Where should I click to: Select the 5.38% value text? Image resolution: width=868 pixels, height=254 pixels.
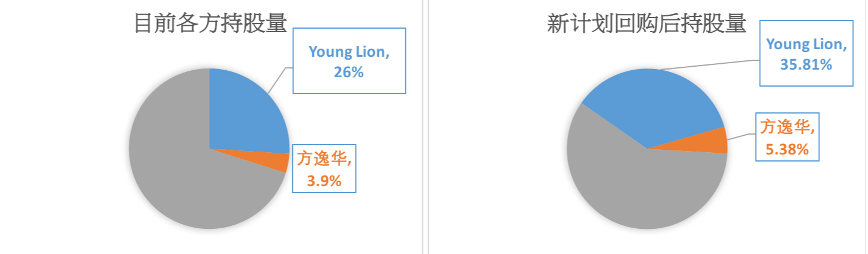(x=787, y=150)
